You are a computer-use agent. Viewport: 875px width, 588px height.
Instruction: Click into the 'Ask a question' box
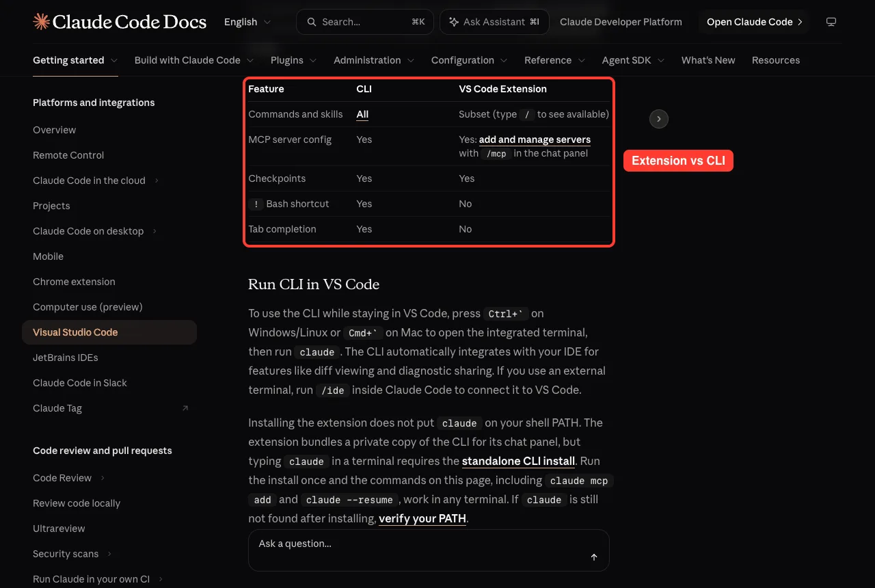[429, 550]
